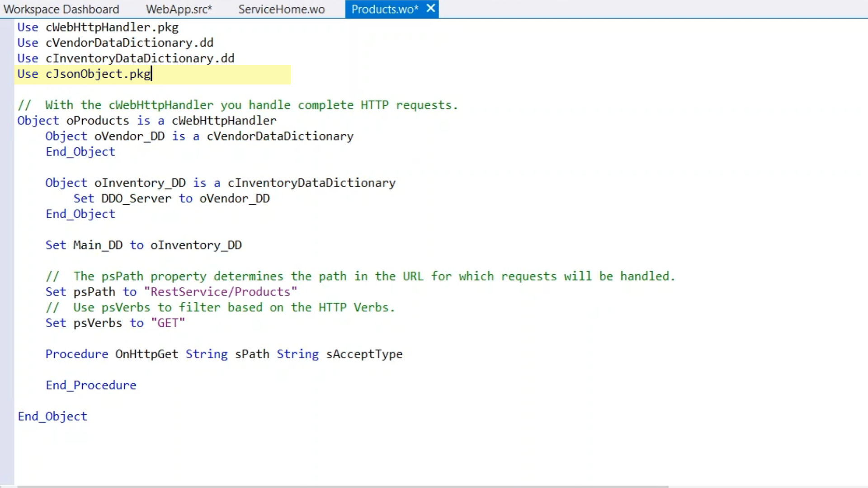
Task: Select the Products.wo tab
Action: click(384, 9)
